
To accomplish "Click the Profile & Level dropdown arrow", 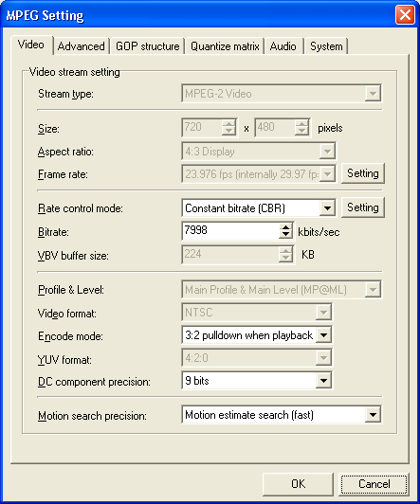I will (x=373, y=290).
